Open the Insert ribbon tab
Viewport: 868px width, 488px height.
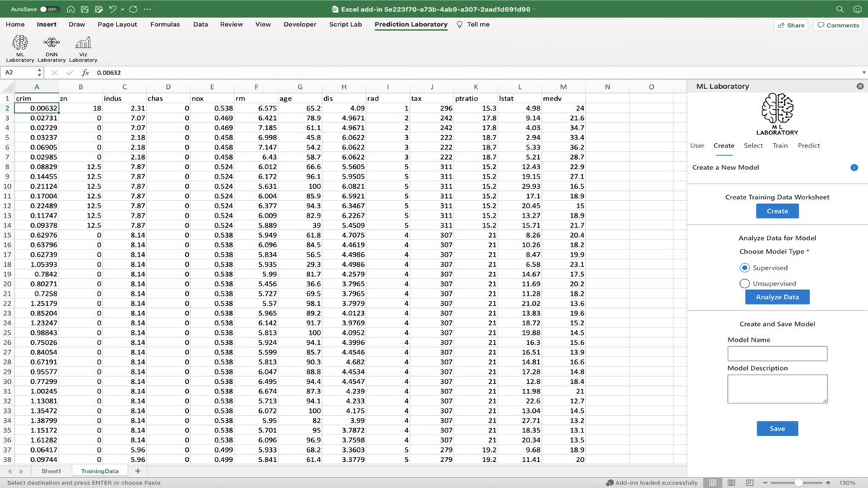point(47,25)
